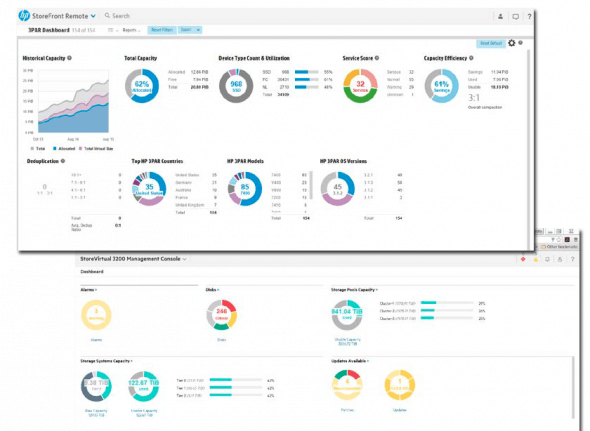Open the chat icon in StoreFront Remote header
Screen dimensions: 590x431
515,16
